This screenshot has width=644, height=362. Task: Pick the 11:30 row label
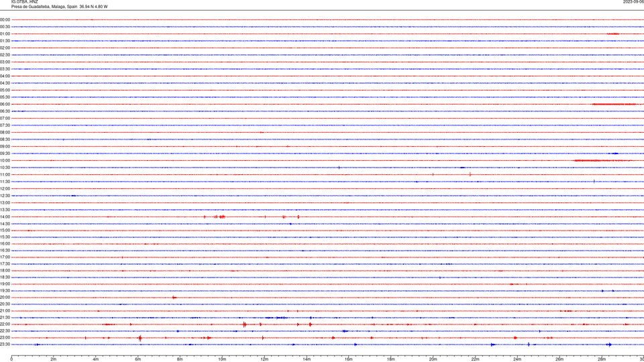5,182
